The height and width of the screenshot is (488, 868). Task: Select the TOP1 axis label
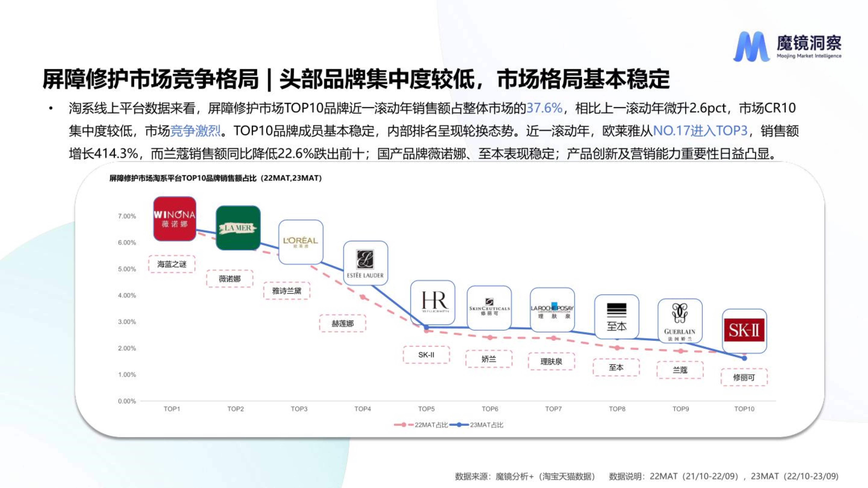[x=172, y=409]
